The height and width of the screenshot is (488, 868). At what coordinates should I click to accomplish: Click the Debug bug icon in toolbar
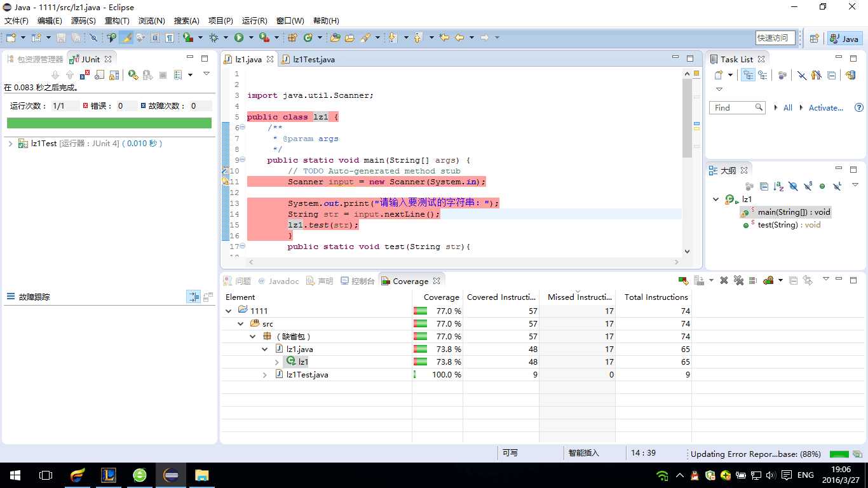click(x=214, y=37)
